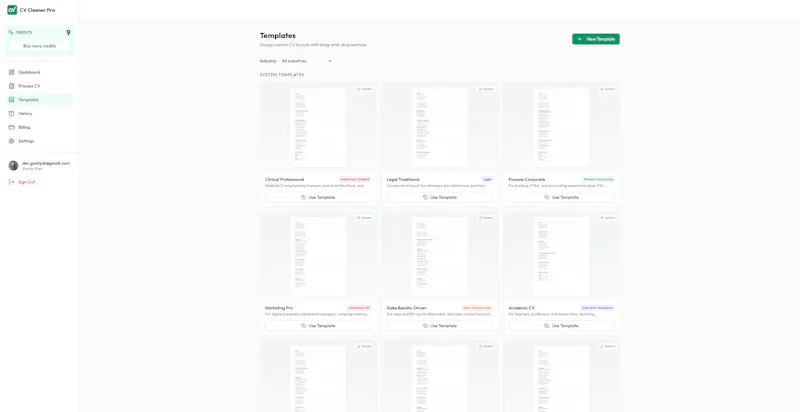This screenshot has height=412, width=800.
Task: Click the credits coin icon
Action: 11,32
